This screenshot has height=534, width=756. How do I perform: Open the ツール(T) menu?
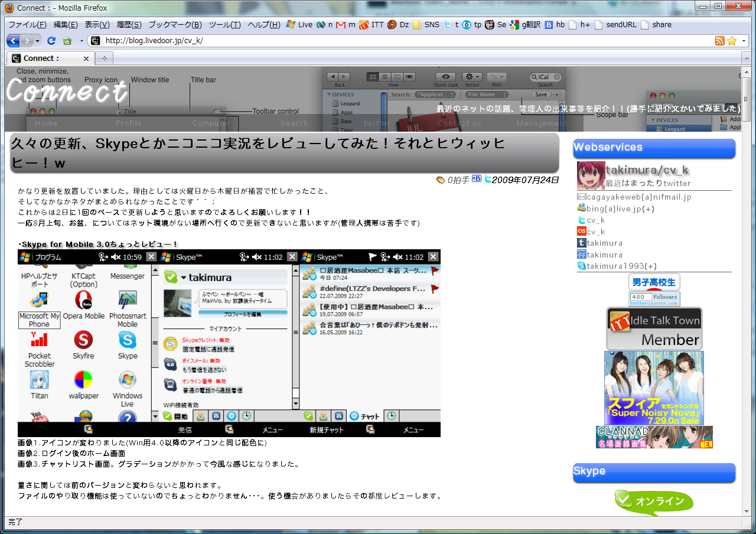[x=224, y=25]
